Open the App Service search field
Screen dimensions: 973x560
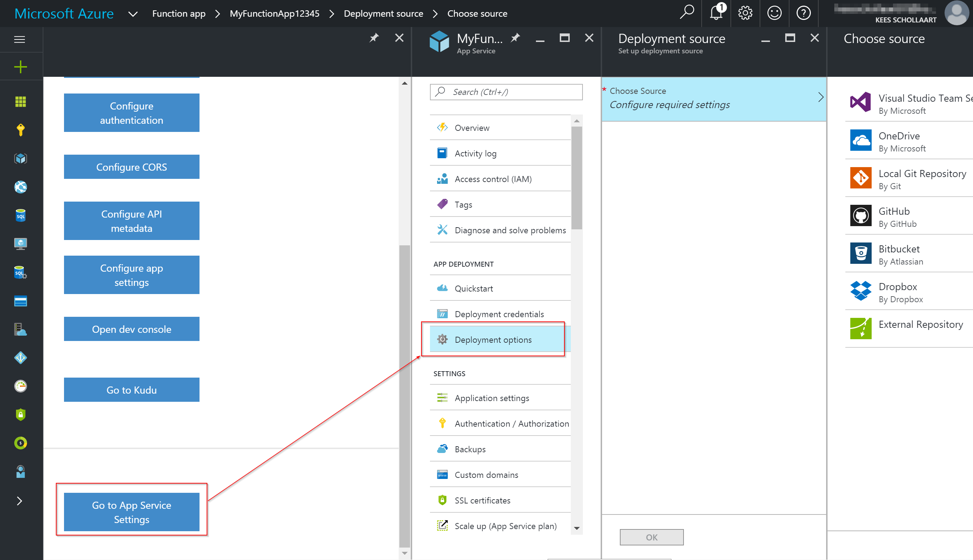tap(506, 91)
